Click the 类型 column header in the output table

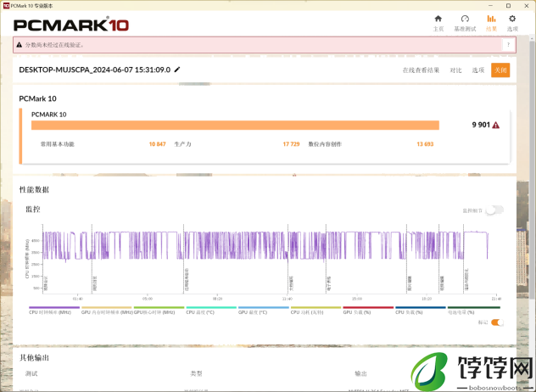click(196, 373)
